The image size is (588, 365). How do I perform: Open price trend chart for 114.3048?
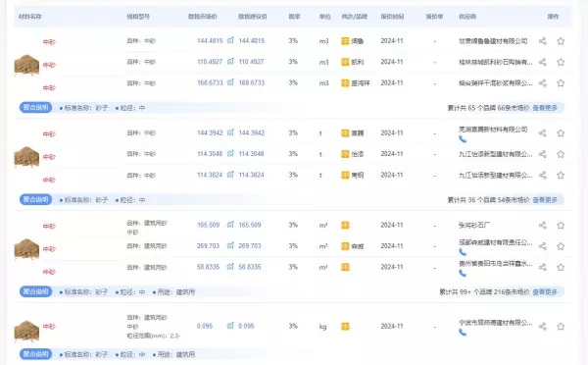[230, 154]
